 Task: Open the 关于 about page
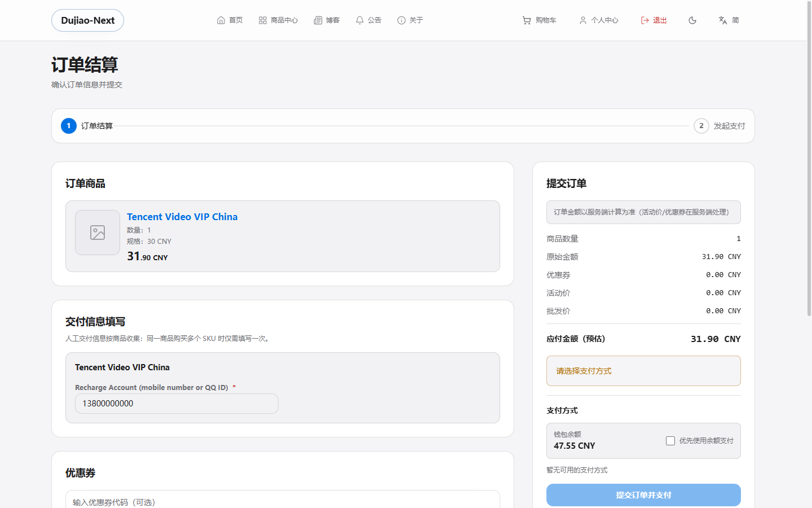click(x=416, y=20)
